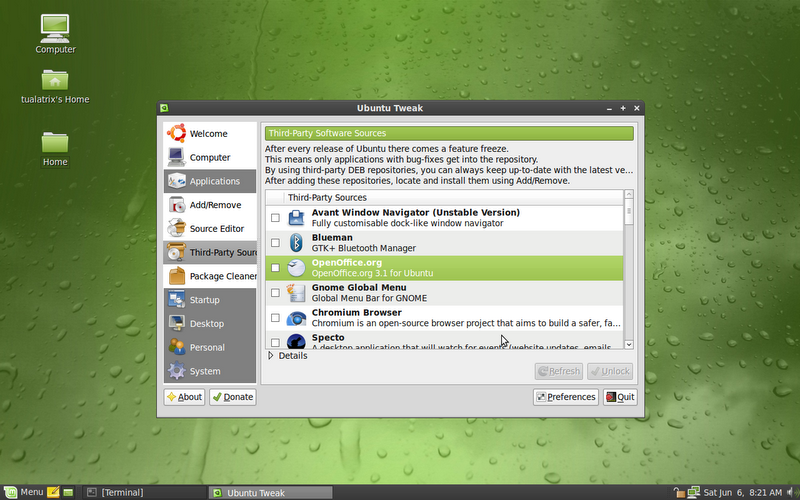Select the Chromium Browser description text

point(466,323)
